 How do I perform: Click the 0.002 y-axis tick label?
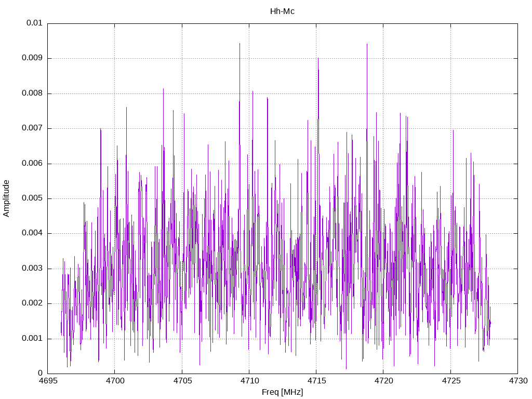[32, 303]
